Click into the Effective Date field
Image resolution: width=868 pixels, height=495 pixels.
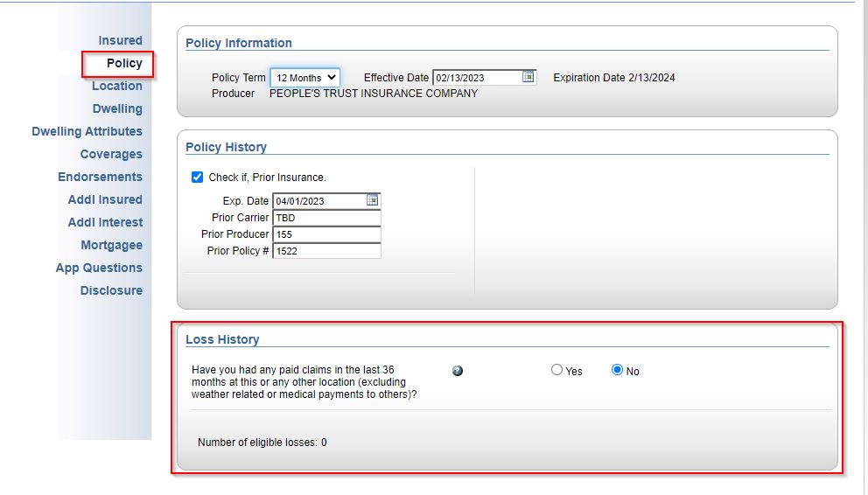(477, 78)
